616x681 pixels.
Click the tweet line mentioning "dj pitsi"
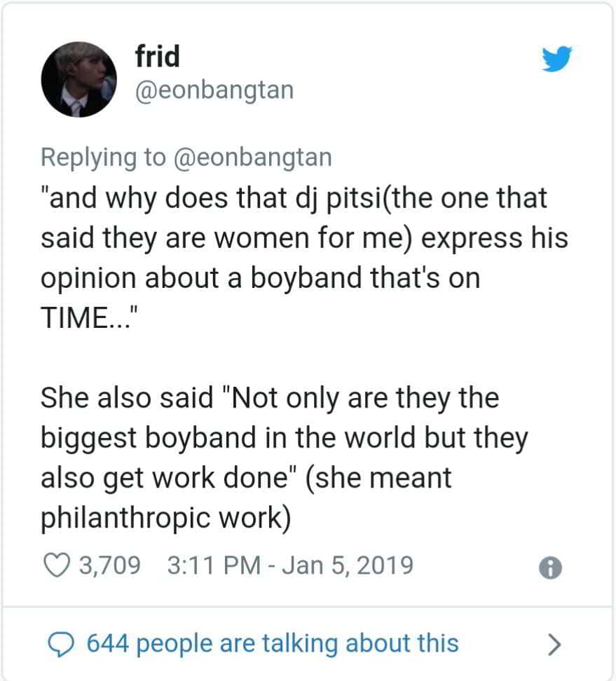pos(294,198)
